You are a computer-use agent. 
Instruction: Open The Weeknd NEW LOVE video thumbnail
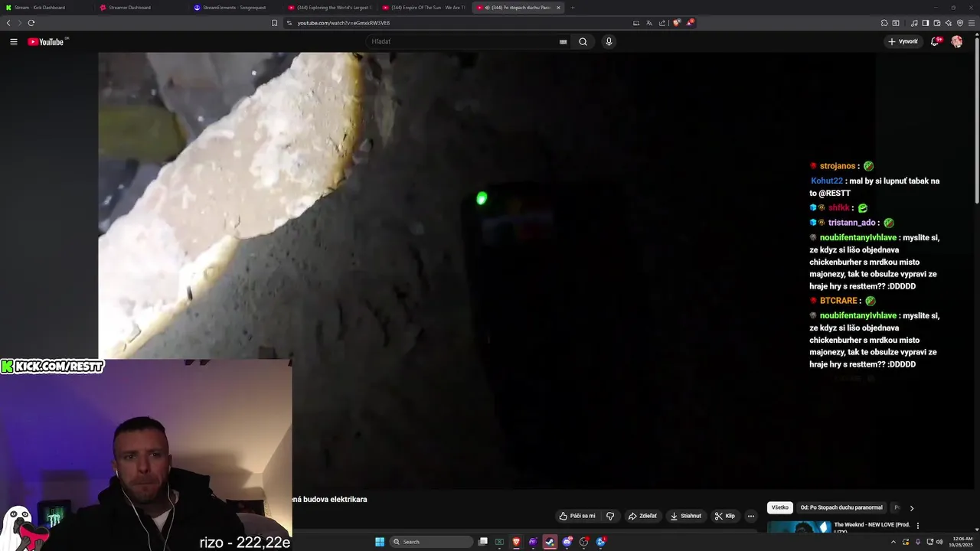(x=799, y=527)
